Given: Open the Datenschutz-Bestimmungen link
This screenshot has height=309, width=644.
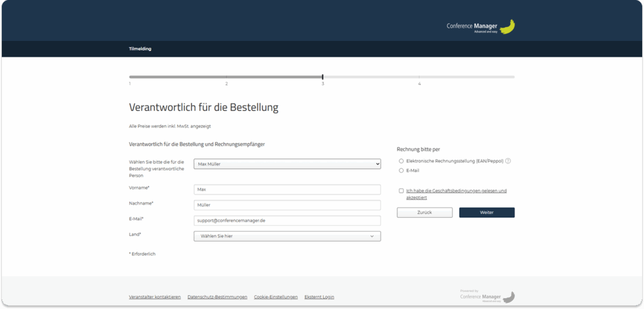Looking at the screenshot, I should point(217,296).
